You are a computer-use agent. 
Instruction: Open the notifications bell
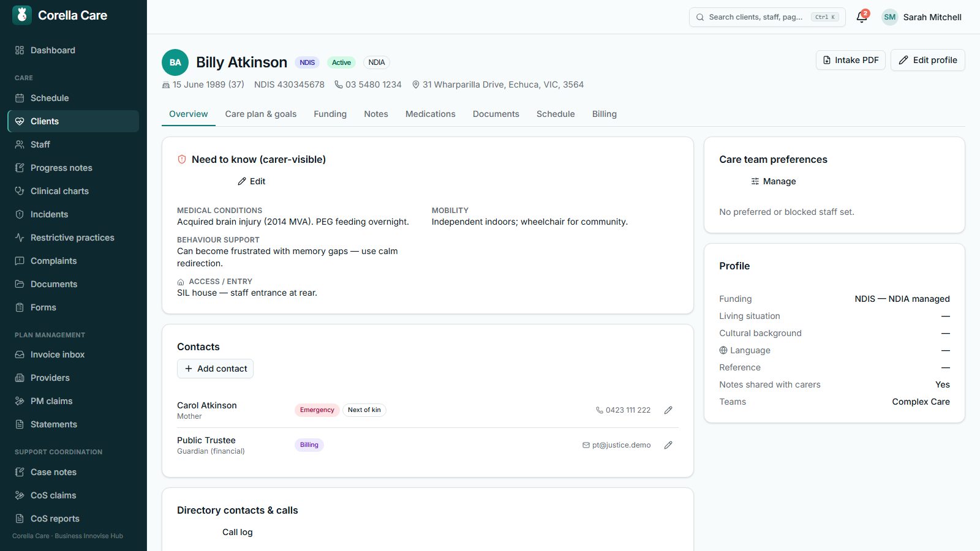862,17
